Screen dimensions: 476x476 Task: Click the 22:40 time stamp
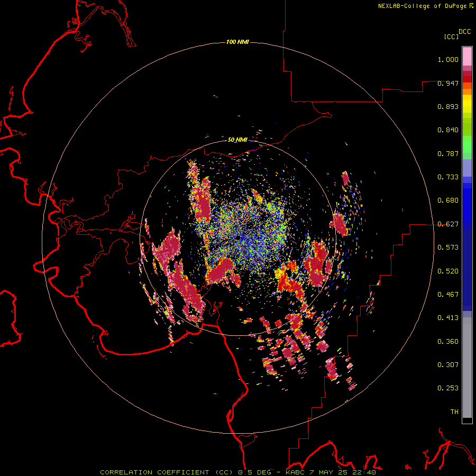point(364,472)
